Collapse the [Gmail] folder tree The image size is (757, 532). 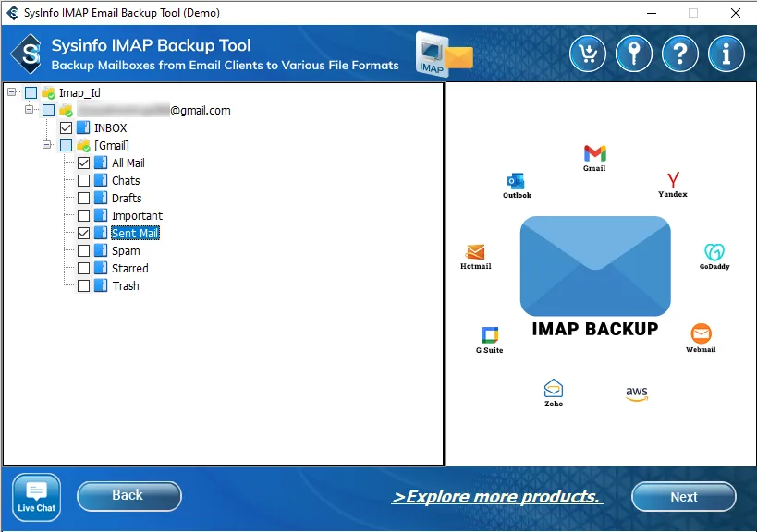[x=47, y=146]
